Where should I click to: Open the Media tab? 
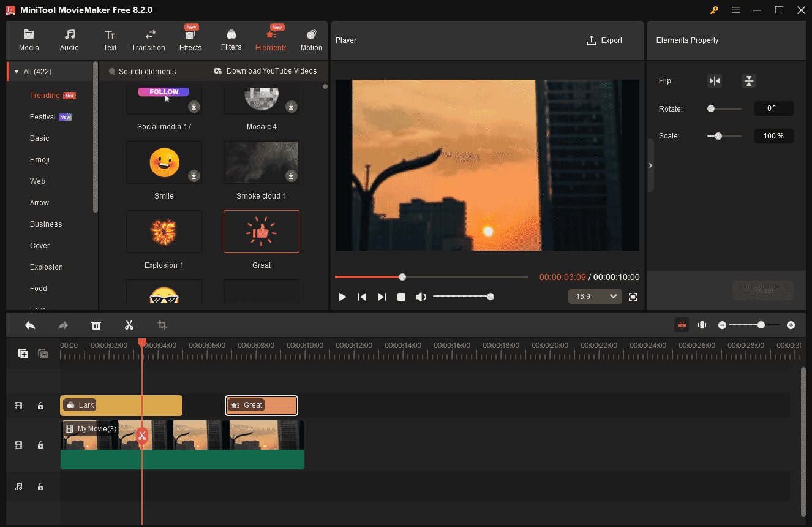pos(29,40)
